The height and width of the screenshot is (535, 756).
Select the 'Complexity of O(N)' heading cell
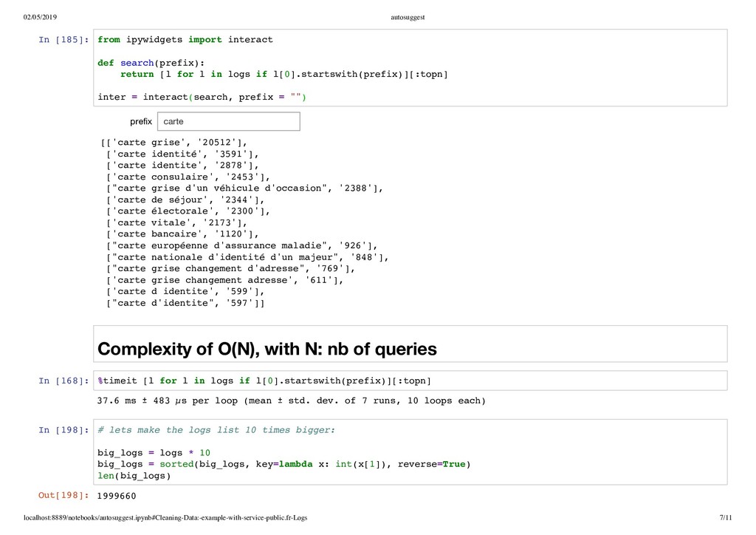click(410, 344)
